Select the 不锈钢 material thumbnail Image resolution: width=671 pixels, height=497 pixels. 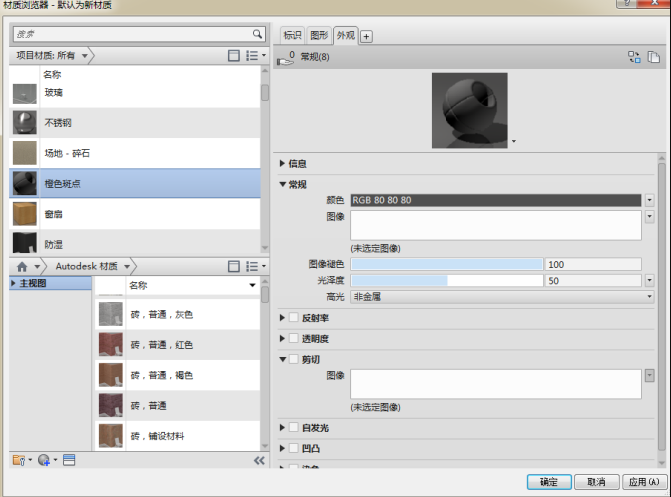24,122
